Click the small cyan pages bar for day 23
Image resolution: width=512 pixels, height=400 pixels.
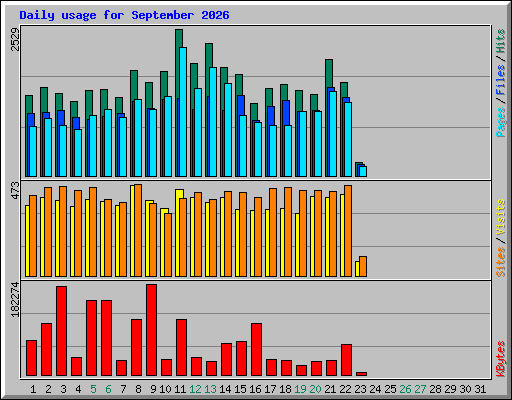(363, 171)
